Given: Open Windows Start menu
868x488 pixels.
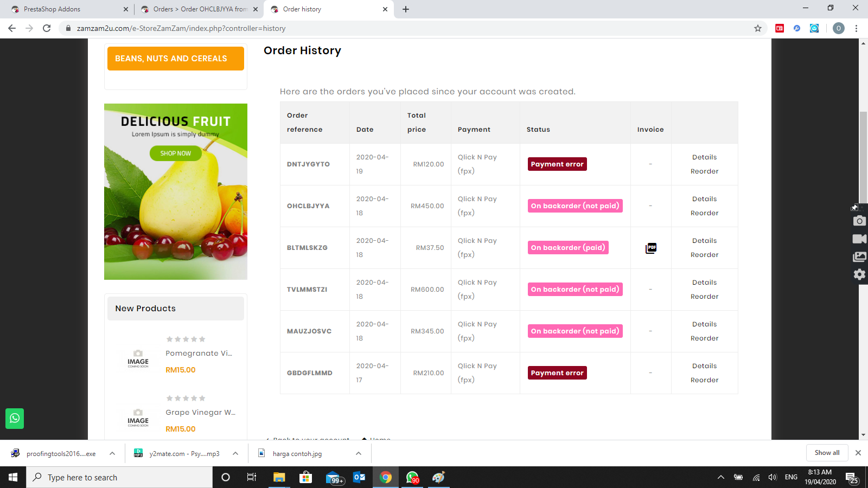Looking at the screenshot, I should [x=13, y=477].
